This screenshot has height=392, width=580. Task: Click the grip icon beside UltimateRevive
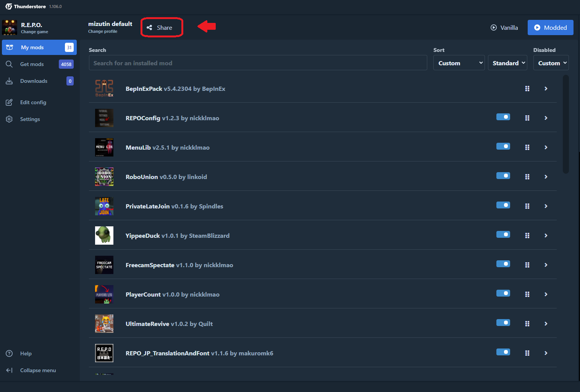click(527, 324)
